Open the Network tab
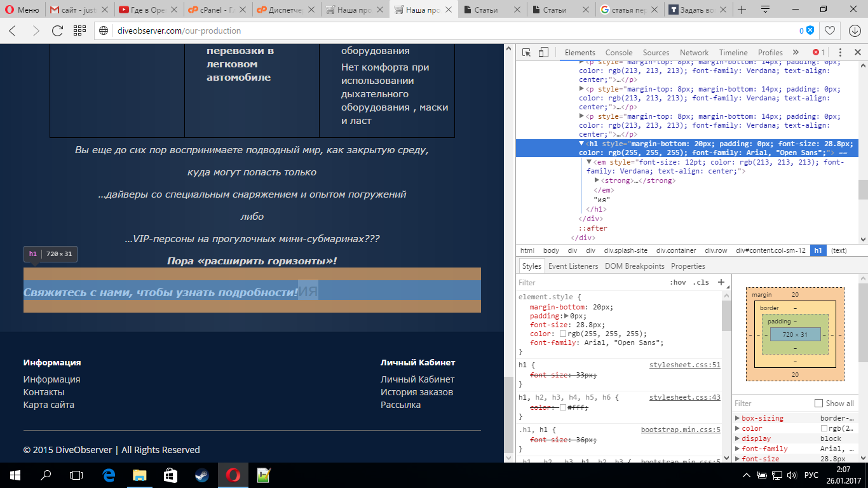 tap(694, 53)
